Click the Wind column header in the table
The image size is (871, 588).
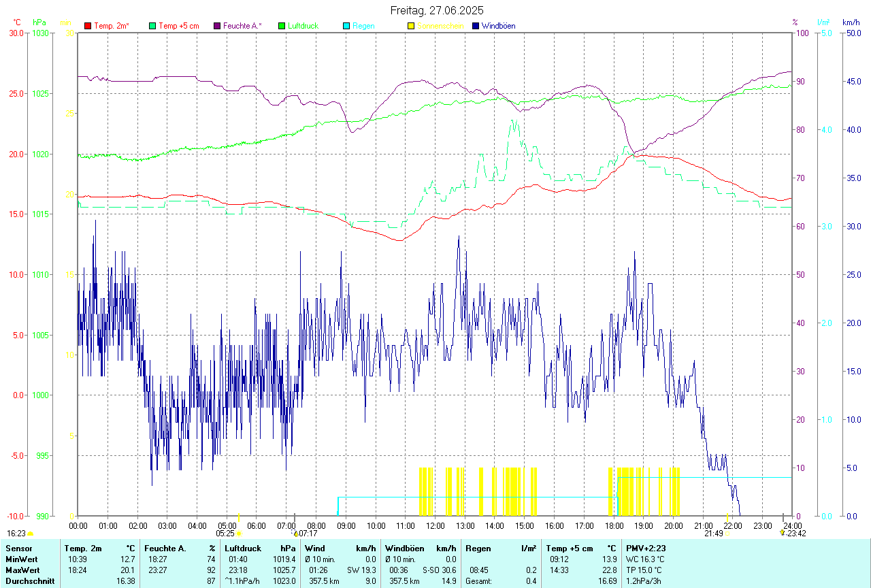(315, 549)
